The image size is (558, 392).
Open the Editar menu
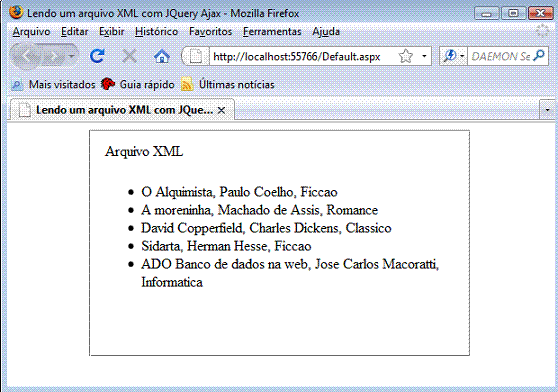pos(74,32)
